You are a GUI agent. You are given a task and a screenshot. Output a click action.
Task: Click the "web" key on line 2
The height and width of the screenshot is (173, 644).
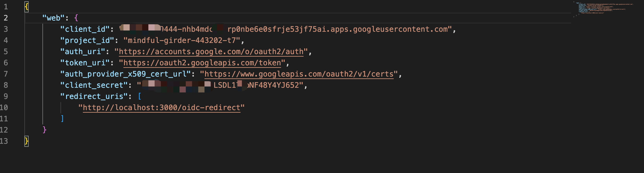(x=53, y=18)
